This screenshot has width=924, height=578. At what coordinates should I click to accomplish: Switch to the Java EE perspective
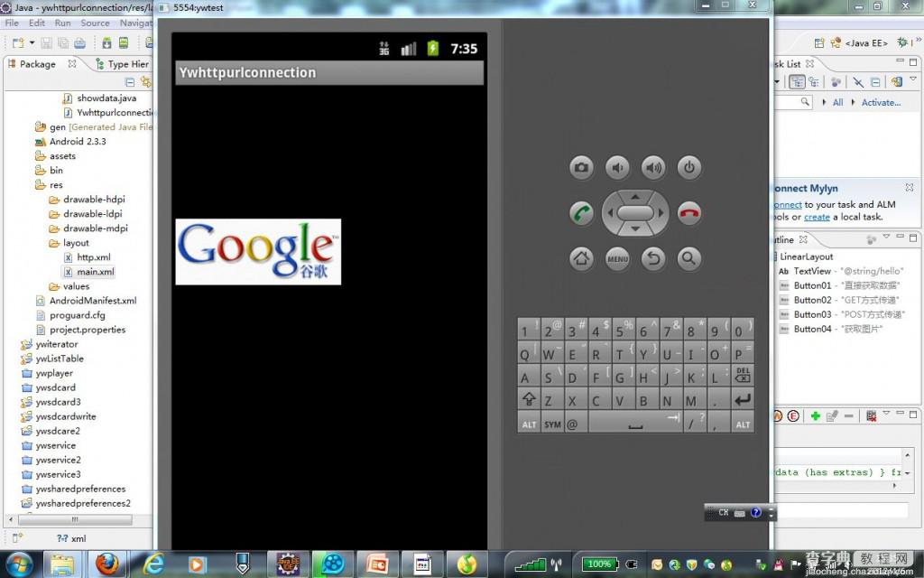[860, 42]
